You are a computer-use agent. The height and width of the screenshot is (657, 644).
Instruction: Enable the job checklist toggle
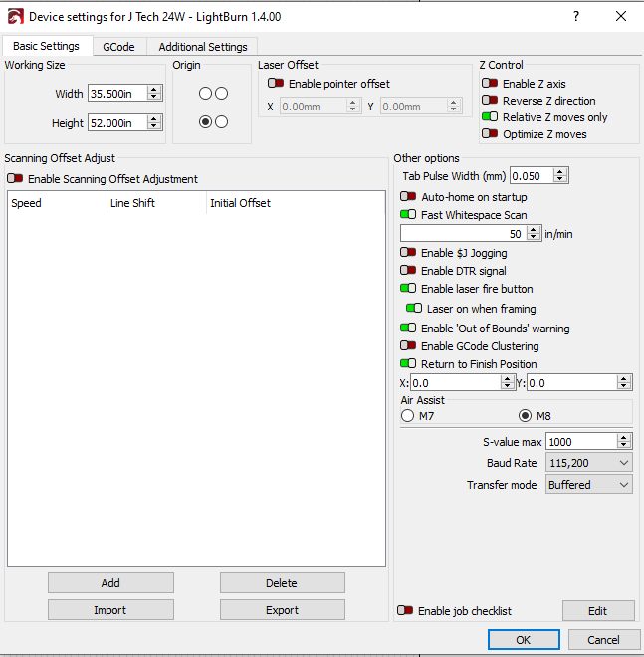pos(405,611)
